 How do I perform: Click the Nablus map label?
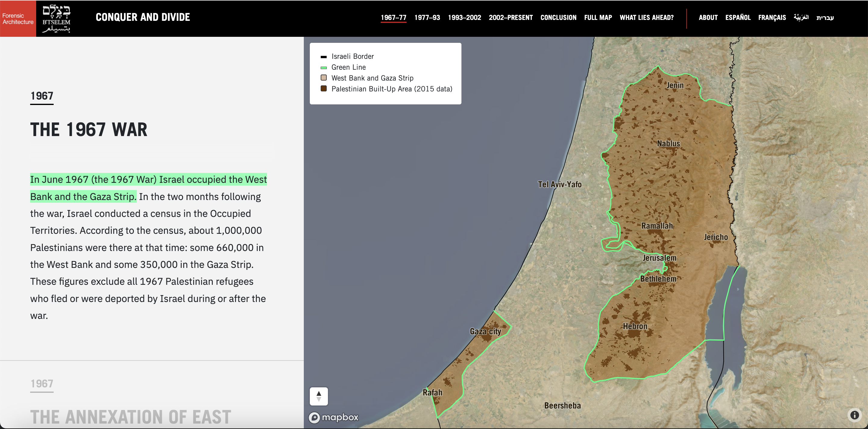coord(668,144)
